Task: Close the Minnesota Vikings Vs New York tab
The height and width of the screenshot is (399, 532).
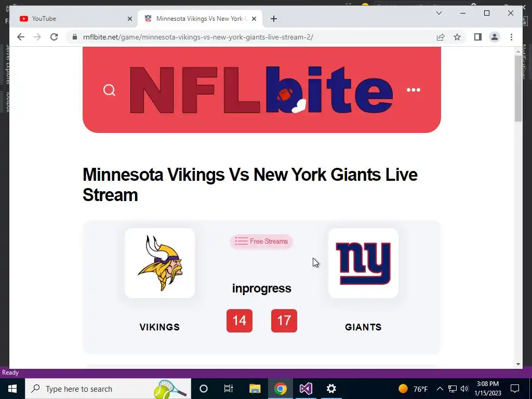Action: click(x=254, y=19)
